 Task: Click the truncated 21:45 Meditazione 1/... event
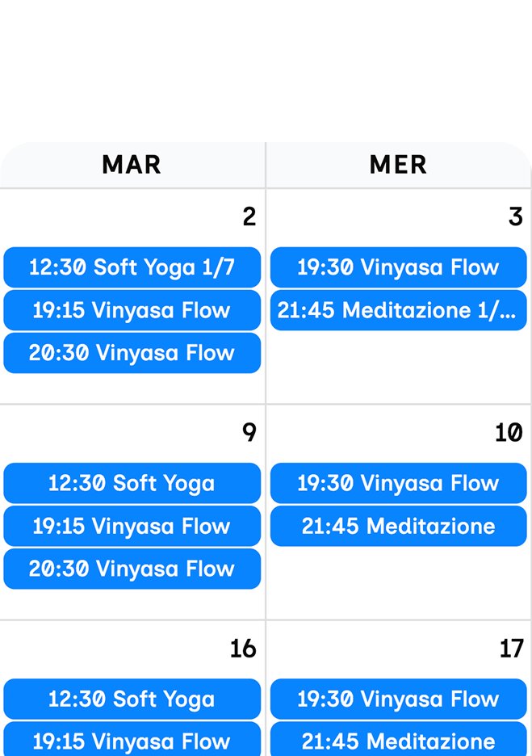point(398,310)
